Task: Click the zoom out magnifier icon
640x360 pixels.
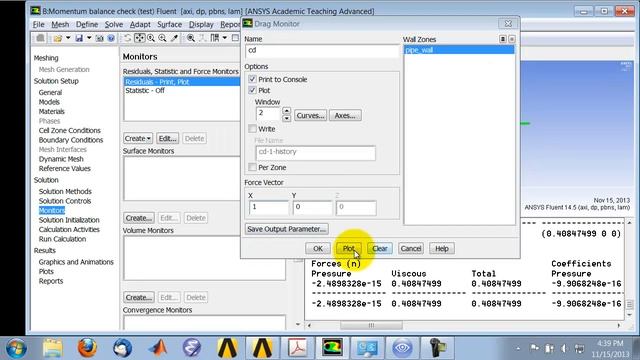Action: click(162, 38)
